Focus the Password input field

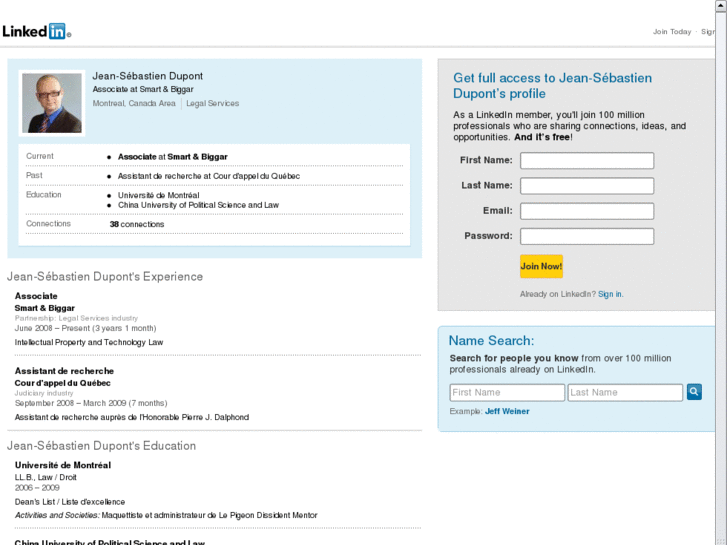tap(587, 237)
